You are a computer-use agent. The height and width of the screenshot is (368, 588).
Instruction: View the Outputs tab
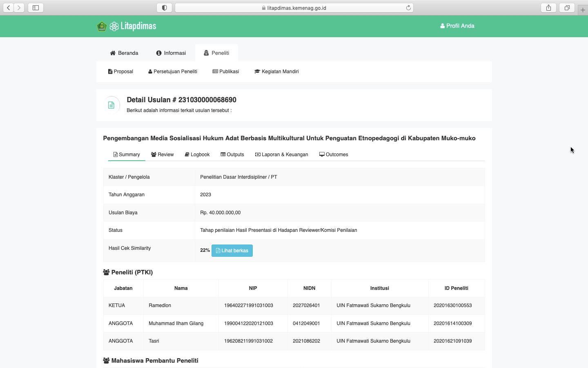(x=232, y=155)
